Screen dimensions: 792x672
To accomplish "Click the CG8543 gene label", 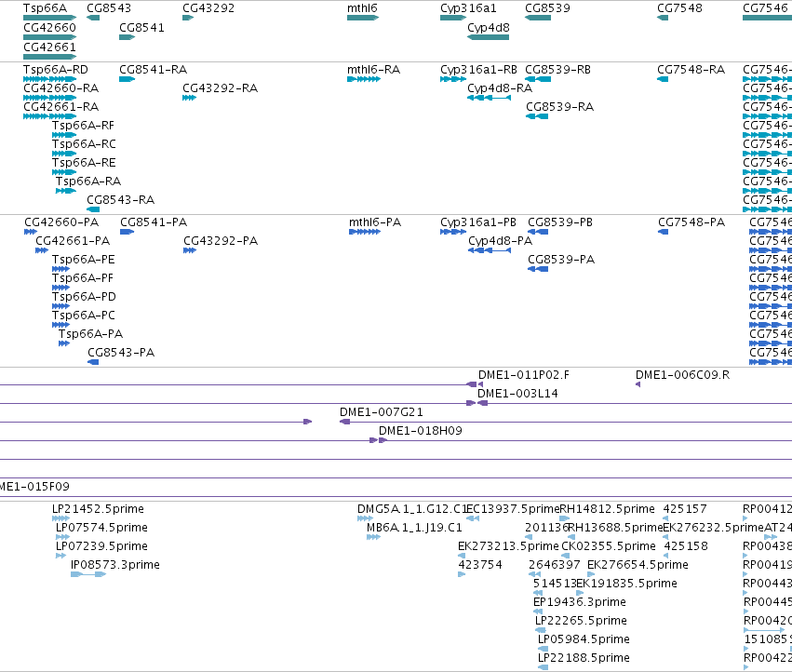I will point(109,8).
